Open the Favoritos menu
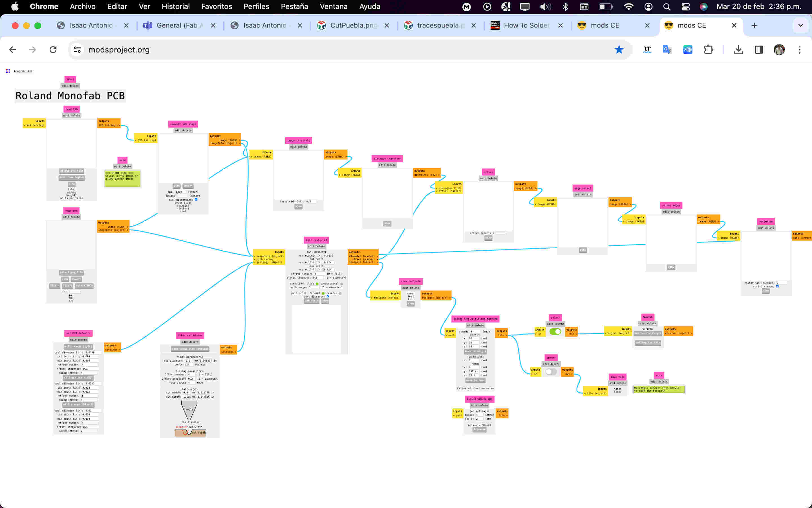 tap(217, 6)
